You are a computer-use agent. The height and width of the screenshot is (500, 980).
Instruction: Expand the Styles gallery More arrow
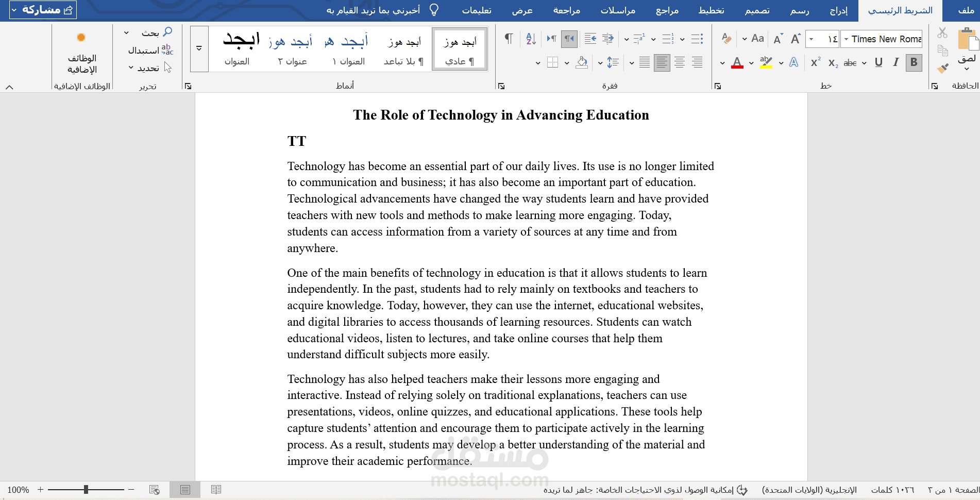(199, 48)
